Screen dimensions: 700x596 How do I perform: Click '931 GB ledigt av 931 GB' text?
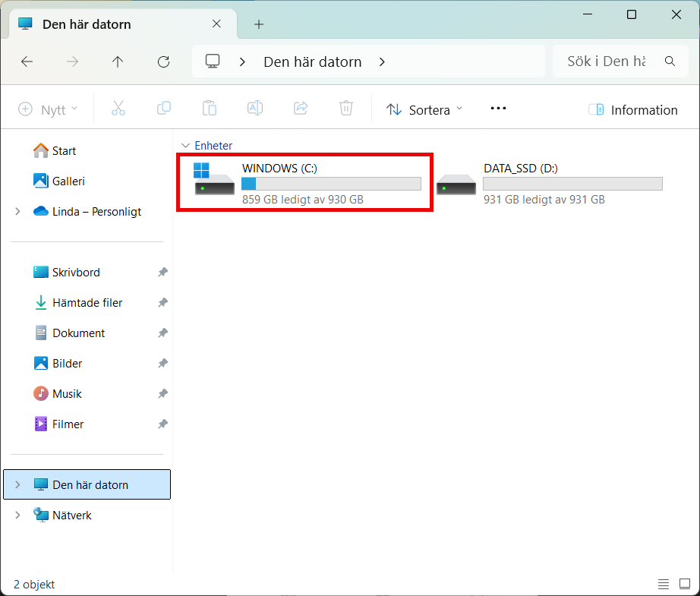point(544,200)
